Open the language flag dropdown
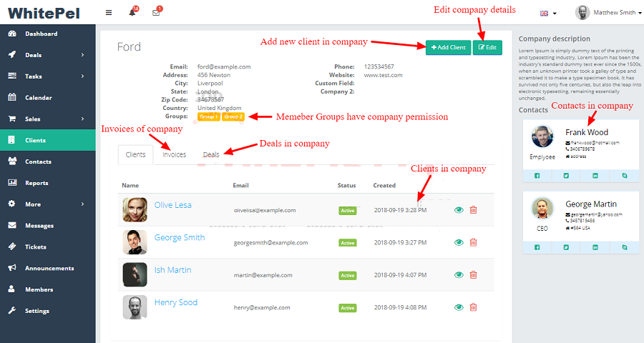 (x=549, y=13)
